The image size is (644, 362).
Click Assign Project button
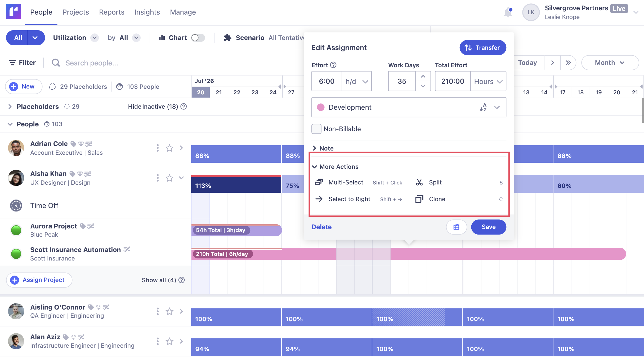[39, 280]
